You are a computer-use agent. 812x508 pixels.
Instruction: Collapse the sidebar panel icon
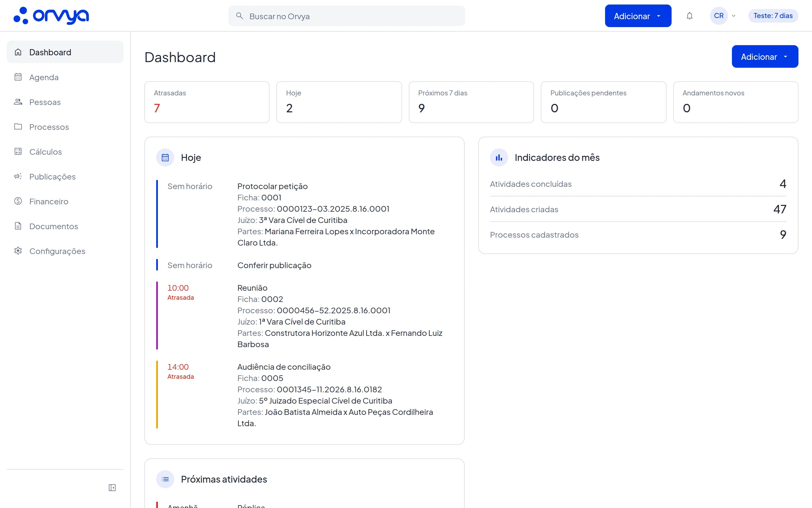[x=112, y=487]
